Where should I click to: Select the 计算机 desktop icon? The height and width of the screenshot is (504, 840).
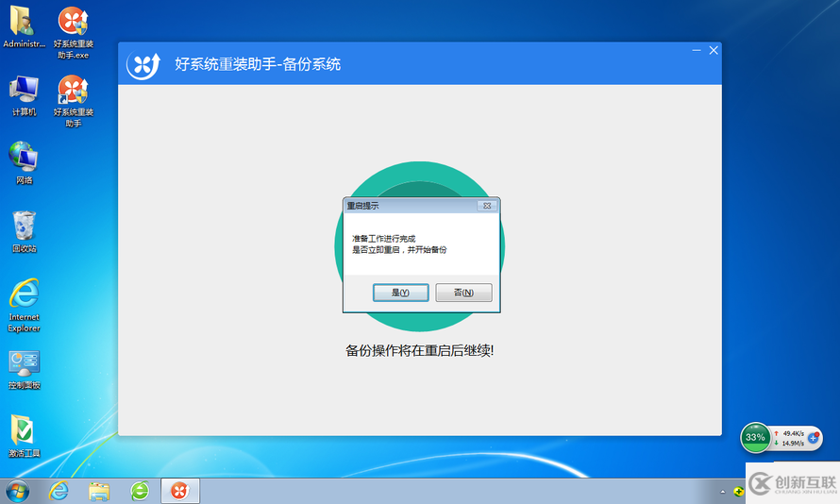tap(25, 96)
